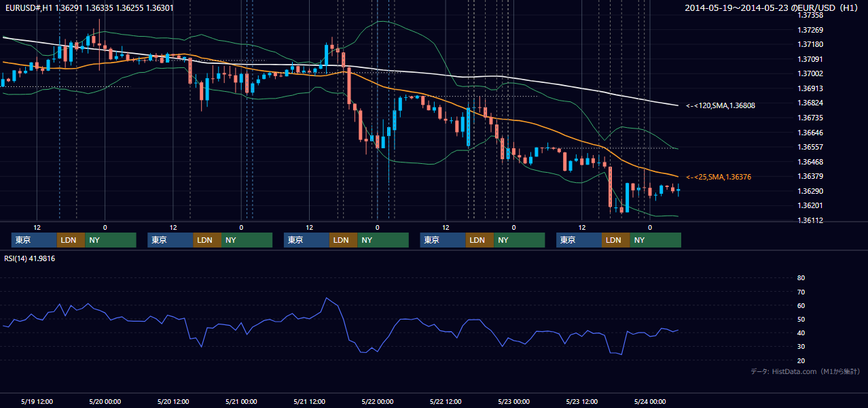
Task: Select the 5/23 12:00 time label
Action: [581, 401]
